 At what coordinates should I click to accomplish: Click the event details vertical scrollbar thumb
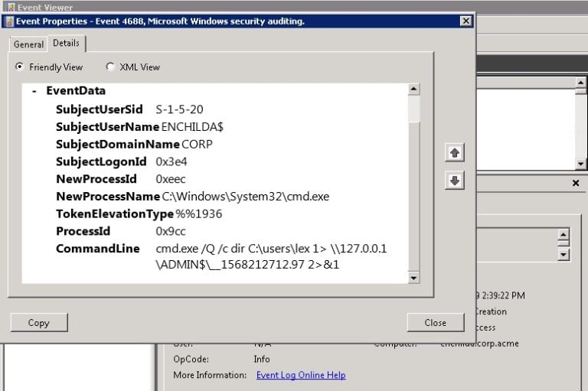(x=413, y=109)
